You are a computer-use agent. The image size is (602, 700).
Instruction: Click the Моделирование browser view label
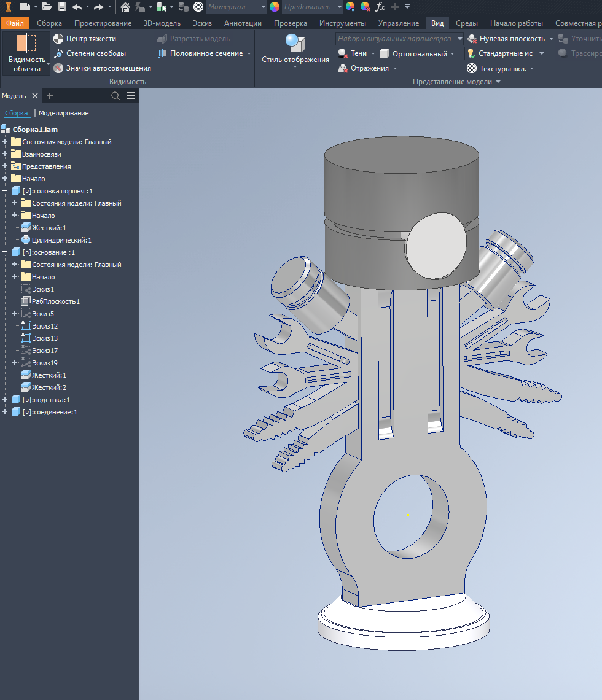click(x=63, y=114)
